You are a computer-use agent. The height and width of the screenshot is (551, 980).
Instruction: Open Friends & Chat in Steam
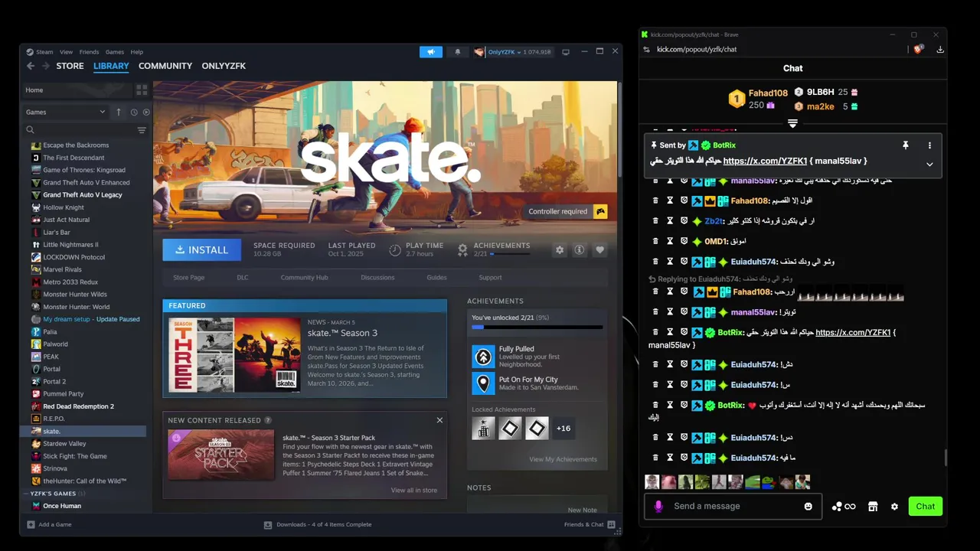pyautogui.click(x=589, y=525)
